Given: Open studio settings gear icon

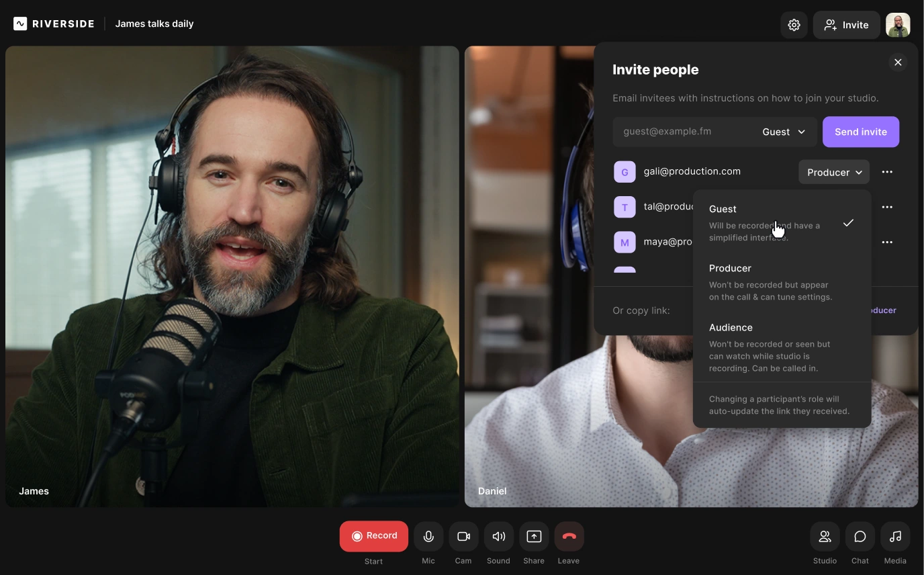Looking at the screenshot, I should (x=794, y=25).
